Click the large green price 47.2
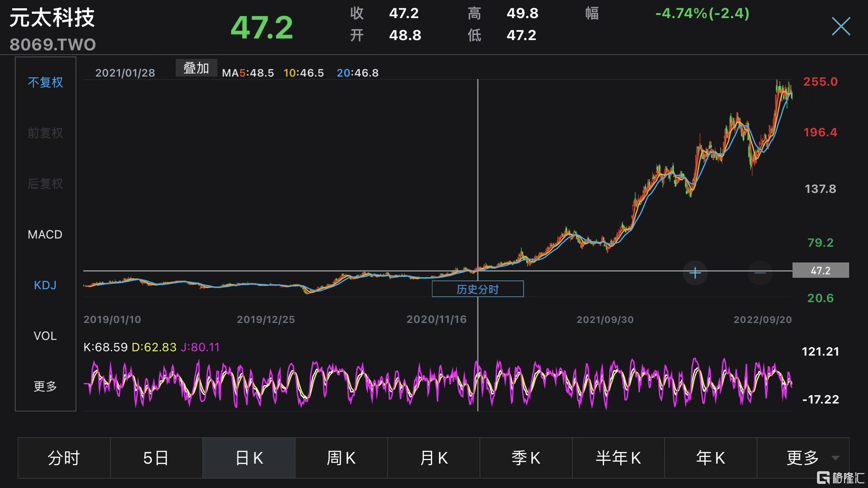868x488 pixels. click(262, 28)
